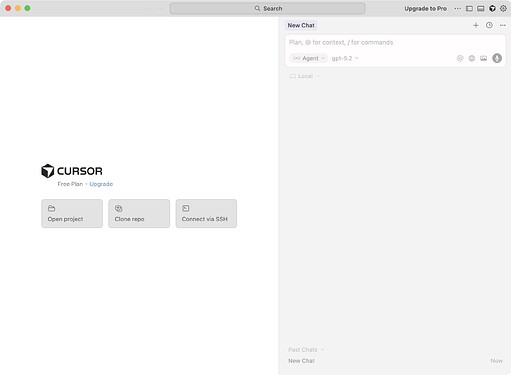
Task: Select the New Chat tab
Action: point(301,25)
